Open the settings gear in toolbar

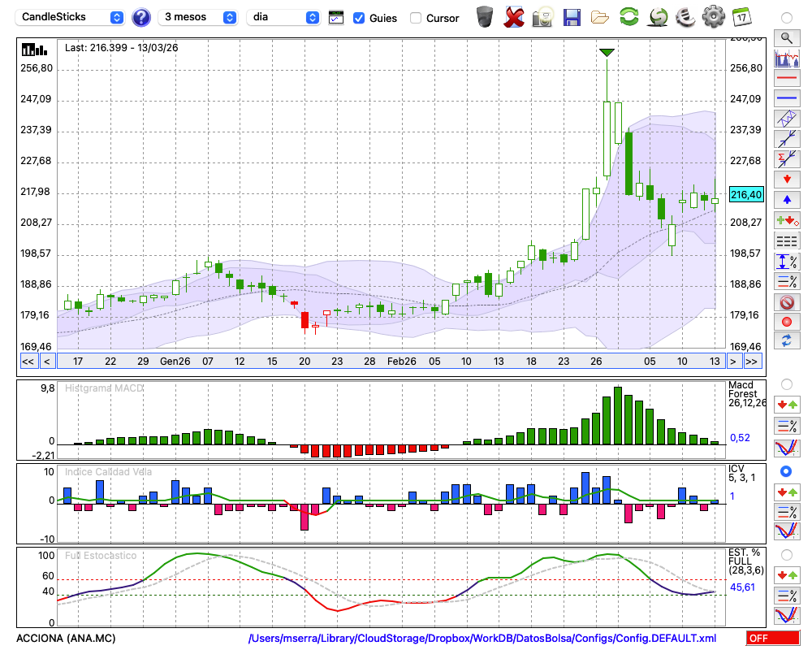[713, 17]
